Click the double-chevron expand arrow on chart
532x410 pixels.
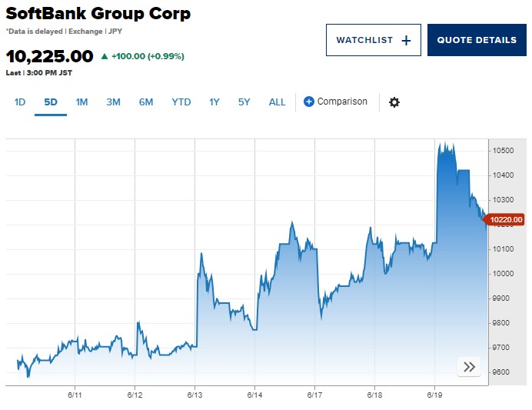469,367
